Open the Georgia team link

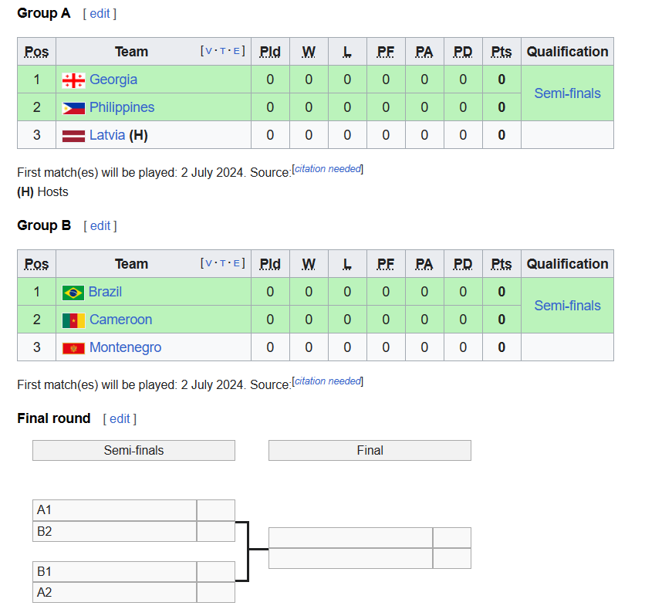(113, 80)
